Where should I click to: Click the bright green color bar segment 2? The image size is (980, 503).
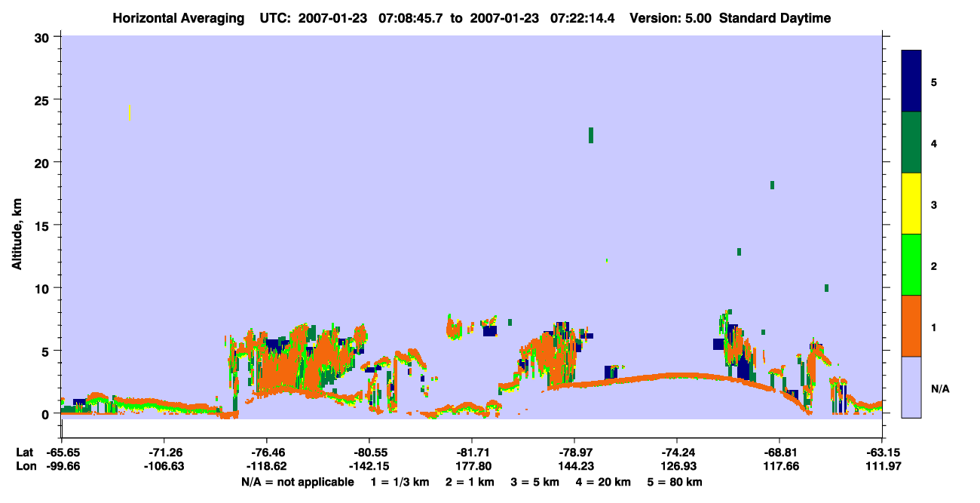coord(911,265)
